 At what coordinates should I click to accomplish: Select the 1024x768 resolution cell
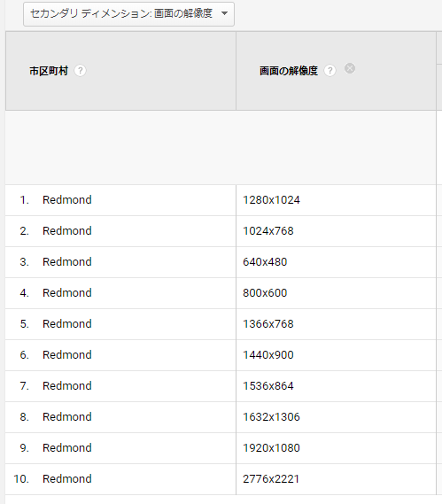[x=336, y=231]
